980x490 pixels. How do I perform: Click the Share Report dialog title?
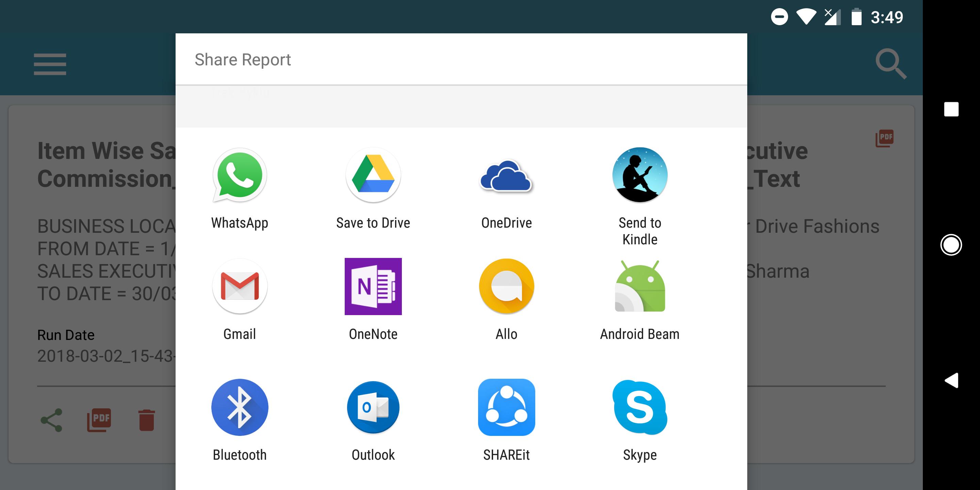(243, 60)
